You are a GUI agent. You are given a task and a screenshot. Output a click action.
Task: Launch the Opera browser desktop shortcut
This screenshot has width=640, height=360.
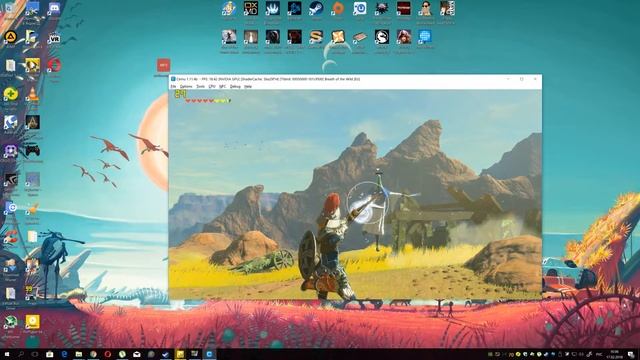pyautogui.click(x=54, y=65)
